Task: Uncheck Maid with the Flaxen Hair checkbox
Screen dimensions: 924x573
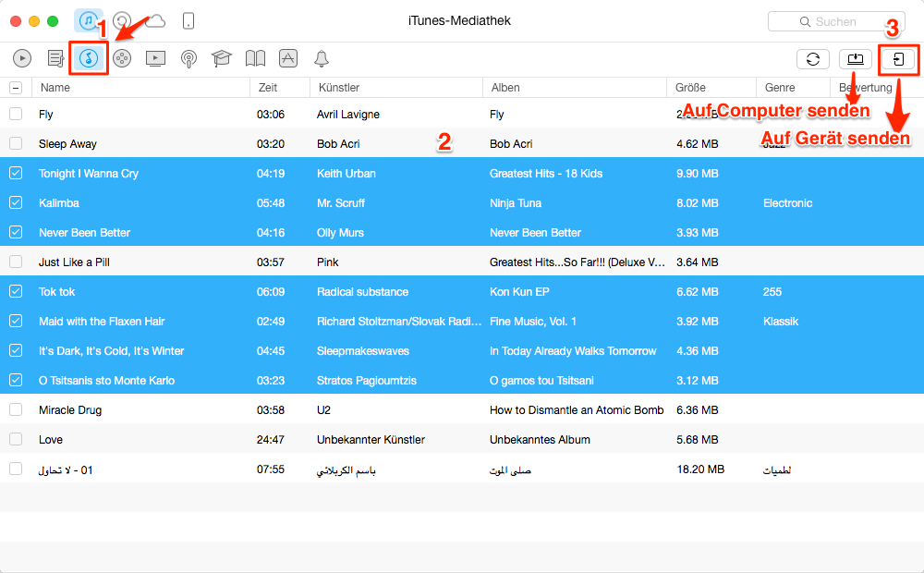Action: click(x=16, y=321)
